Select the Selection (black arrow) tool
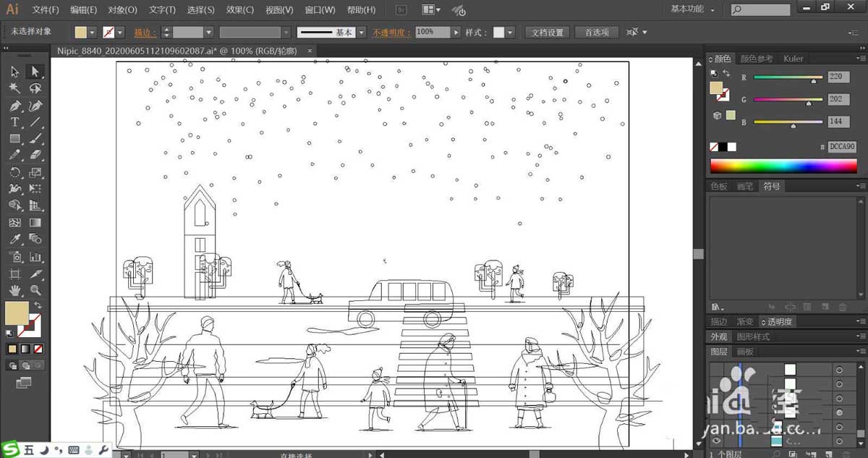The width and height of the screenshot is (868, 458). tap(14, 71)
